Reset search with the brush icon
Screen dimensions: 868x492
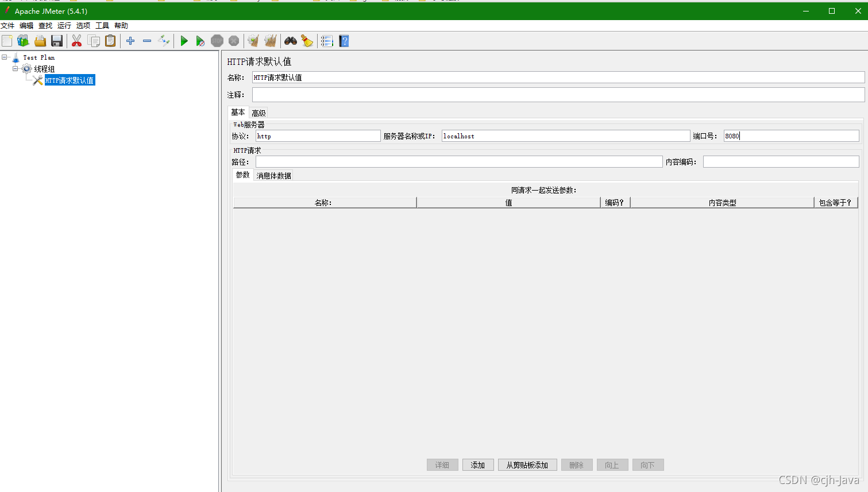coord(307,41)
